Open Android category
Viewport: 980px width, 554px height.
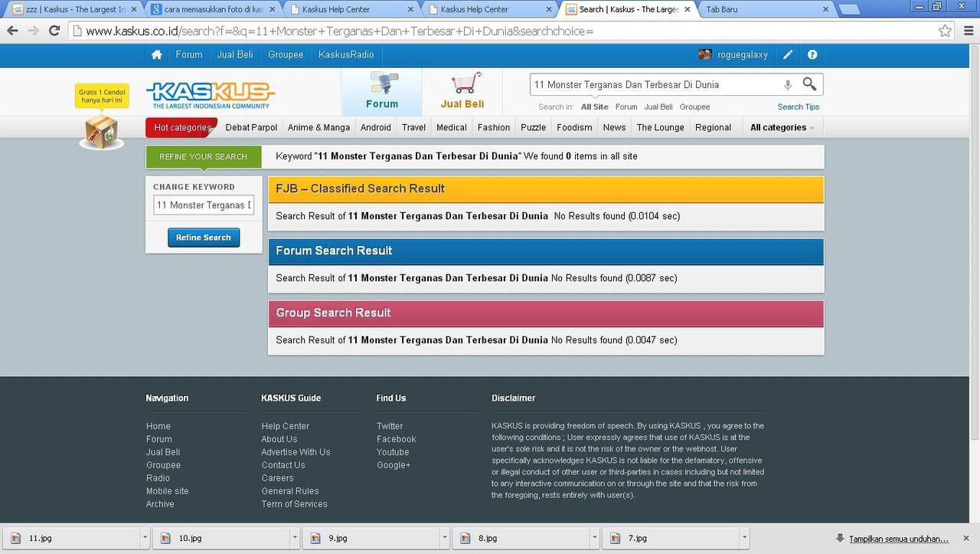[x=376, y=127]
